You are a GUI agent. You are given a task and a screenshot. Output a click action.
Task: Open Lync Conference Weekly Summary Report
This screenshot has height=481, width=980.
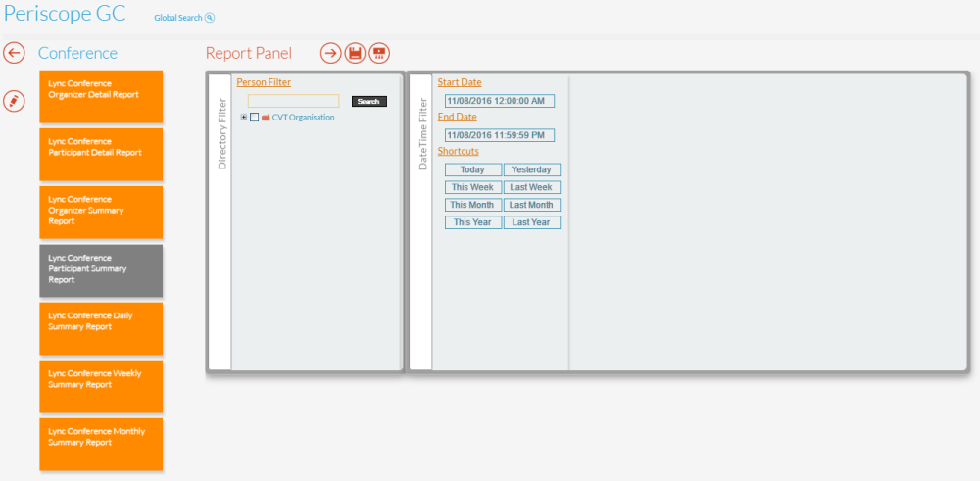[101, 386]
